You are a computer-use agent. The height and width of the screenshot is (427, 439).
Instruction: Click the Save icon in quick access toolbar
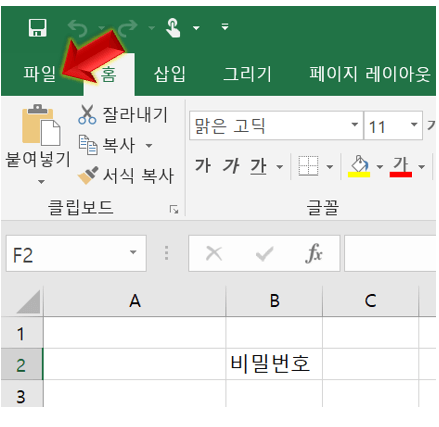tap(37, 28)
